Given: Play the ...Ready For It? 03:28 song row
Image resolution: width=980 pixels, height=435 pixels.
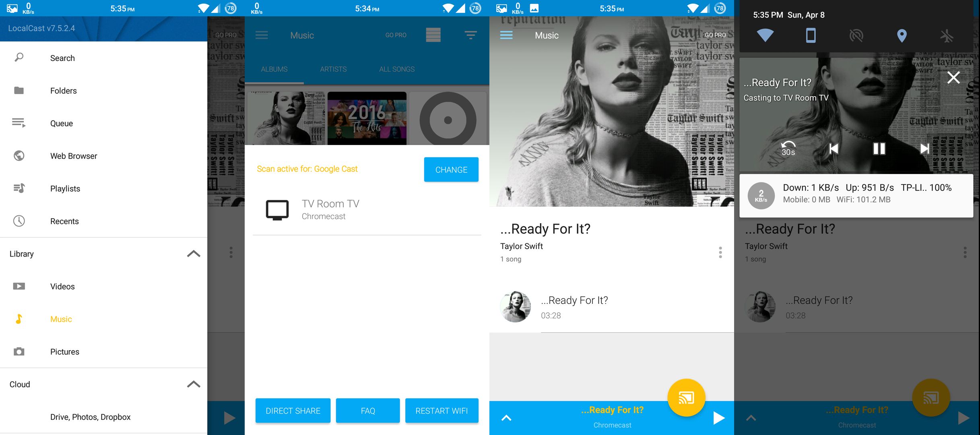Looking at the screenshot, I should (612, 307).
